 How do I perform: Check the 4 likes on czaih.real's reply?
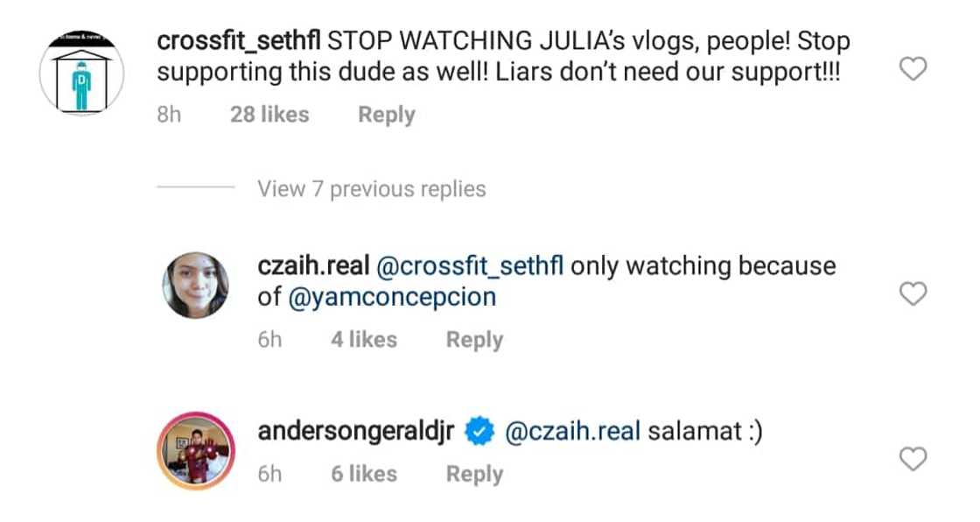coord(363,339)
